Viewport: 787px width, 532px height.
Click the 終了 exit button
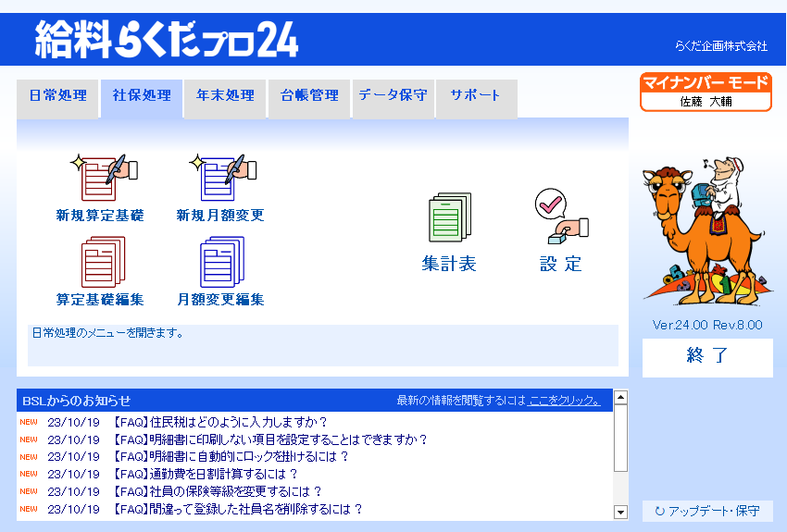click(707, 357)
